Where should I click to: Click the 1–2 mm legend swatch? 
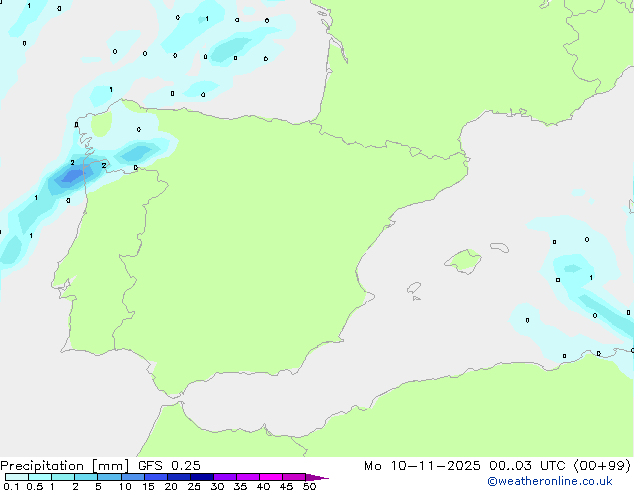pyautogui.click(x=63, y=477)
